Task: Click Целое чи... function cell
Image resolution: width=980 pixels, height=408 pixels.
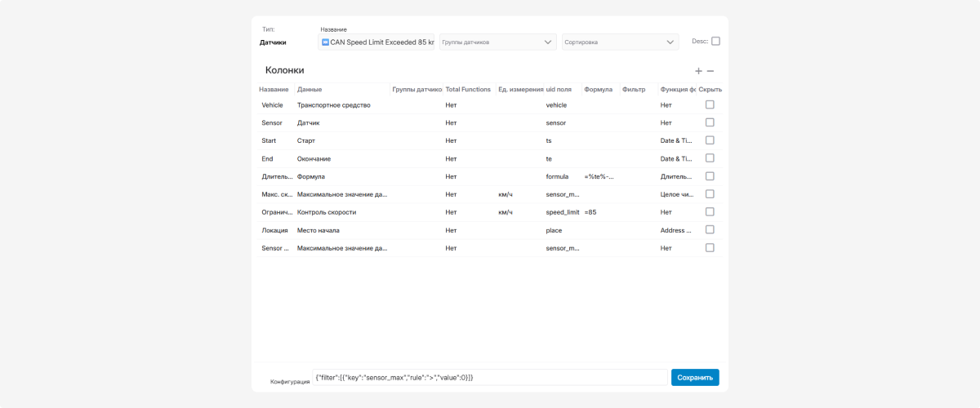Action: point(676,195)
